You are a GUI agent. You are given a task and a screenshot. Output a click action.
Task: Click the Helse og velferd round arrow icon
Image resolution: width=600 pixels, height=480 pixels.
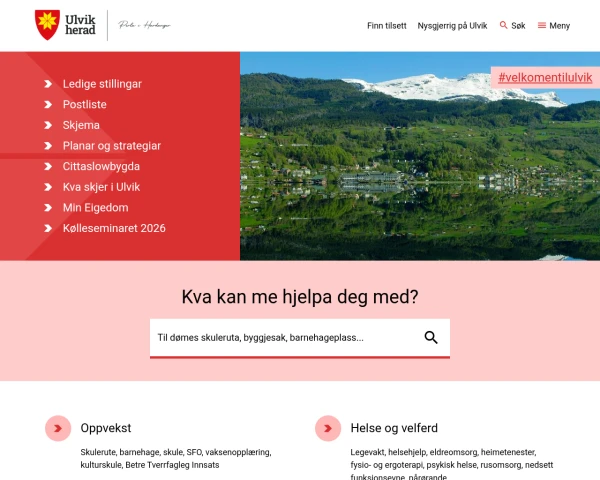point(328,428)
